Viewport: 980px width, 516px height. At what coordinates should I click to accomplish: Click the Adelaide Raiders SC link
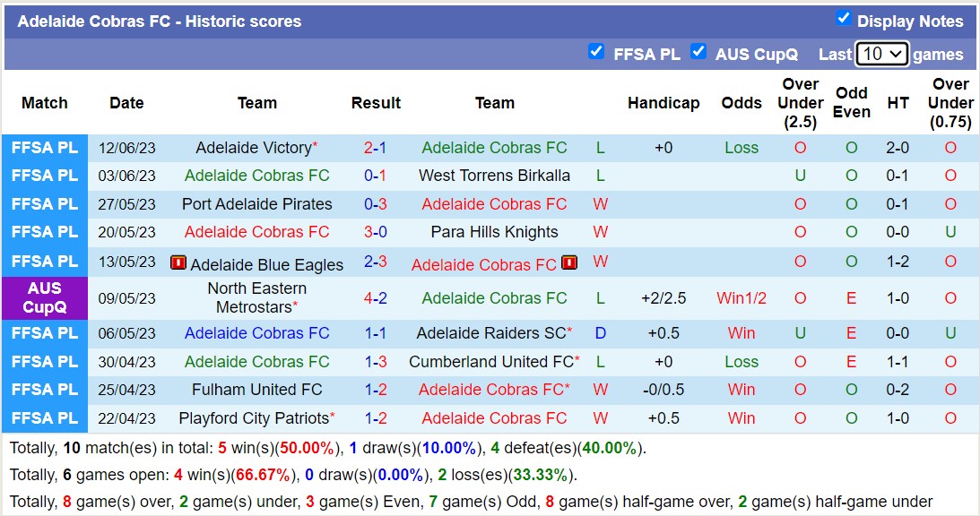(491, 332)
